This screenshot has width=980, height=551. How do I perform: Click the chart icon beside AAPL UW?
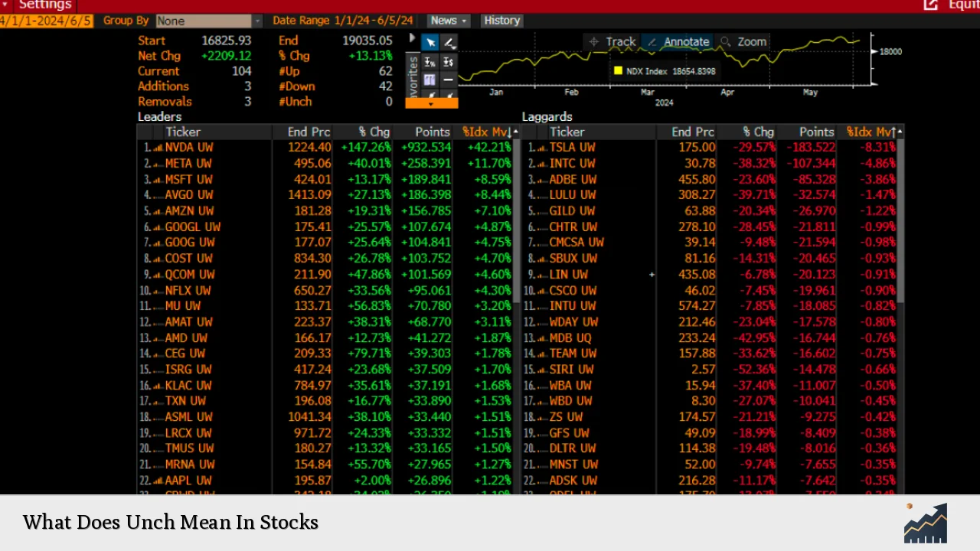(158, 481)
